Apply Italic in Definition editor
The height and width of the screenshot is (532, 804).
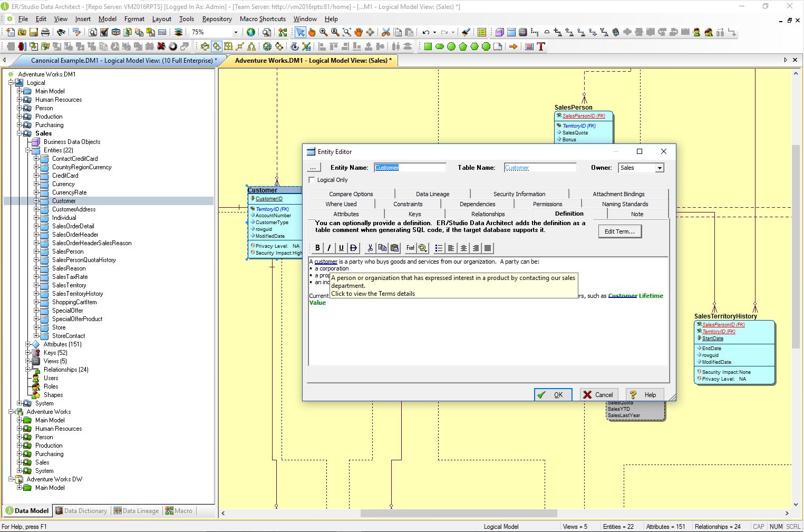tap(329, 248)
